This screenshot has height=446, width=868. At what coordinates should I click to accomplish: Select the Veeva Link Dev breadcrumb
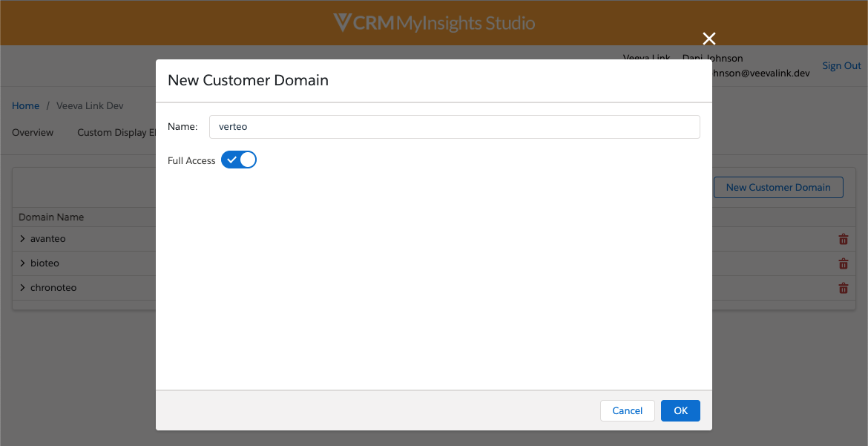click(x=90, y=106)
